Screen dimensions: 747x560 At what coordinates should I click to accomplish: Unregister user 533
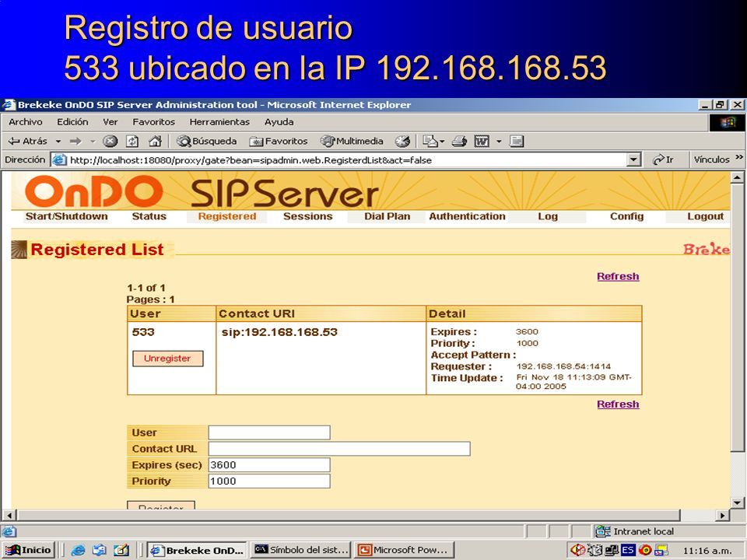168,359
